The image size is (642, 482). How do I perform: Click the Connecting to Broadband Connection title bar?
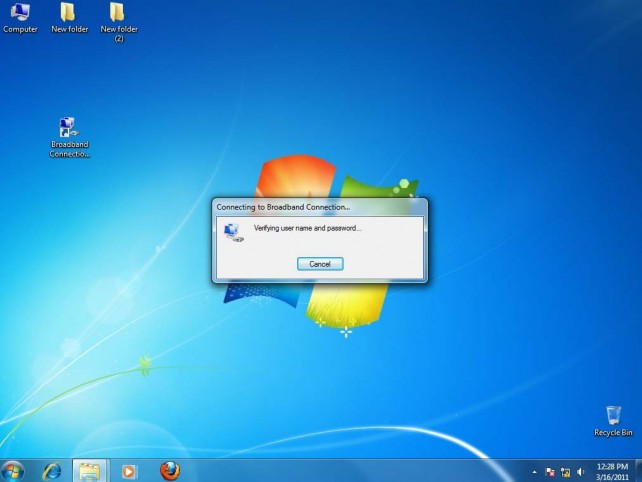click(320, 207)
